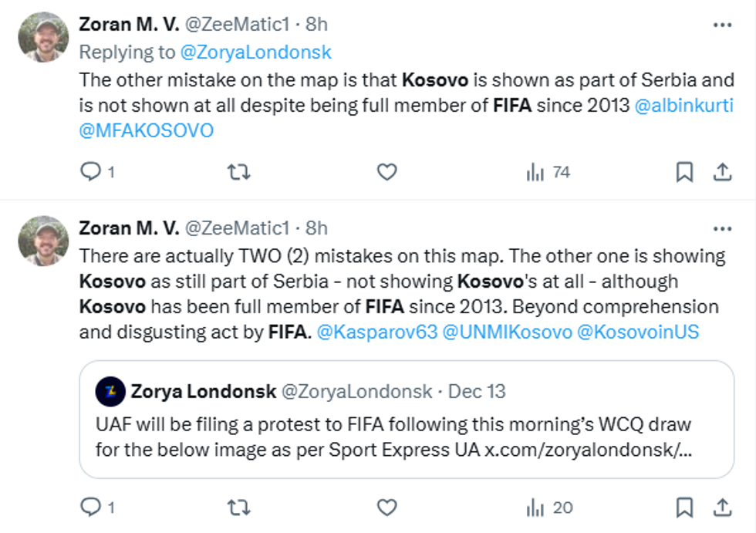Bookmark the first tweet

coord(684,172)
